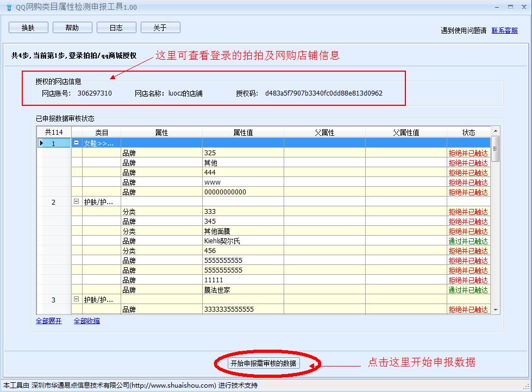Collapse the 女鞋>>... category row 1

click(77, 143)
